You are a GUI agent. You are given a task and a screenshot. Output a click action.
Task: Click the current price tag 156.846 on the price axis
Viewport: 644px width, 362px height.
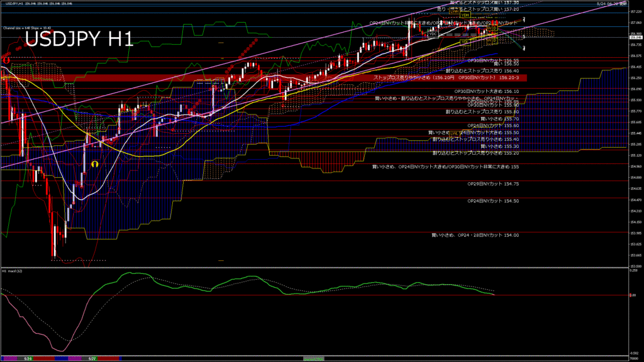[x=635, y=37]
